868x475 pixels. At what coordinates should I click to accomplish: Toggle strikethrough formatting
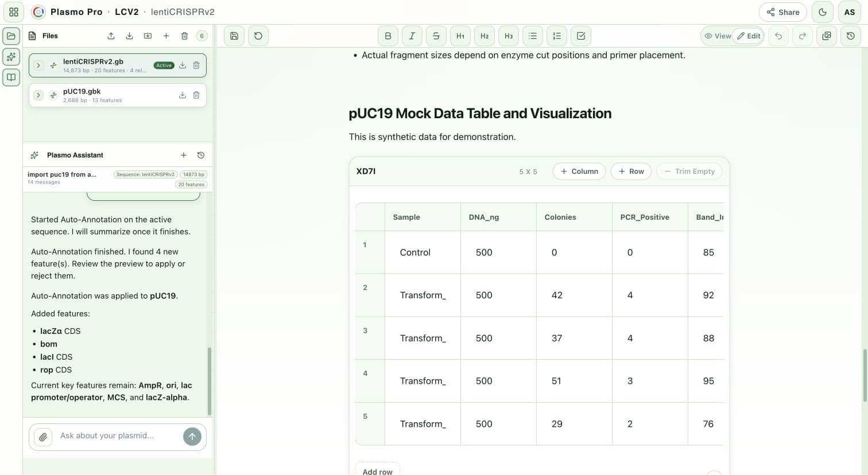point(436,36)
